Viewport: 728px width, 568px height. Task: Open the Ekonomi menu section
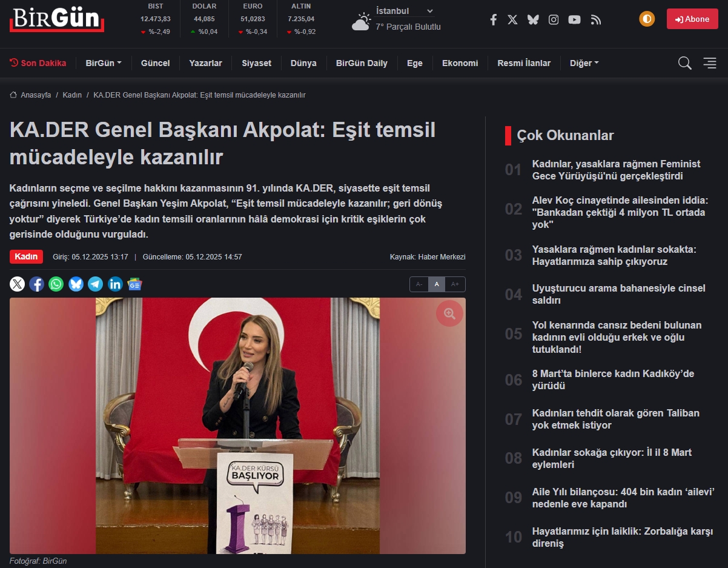tap(460, 63)
